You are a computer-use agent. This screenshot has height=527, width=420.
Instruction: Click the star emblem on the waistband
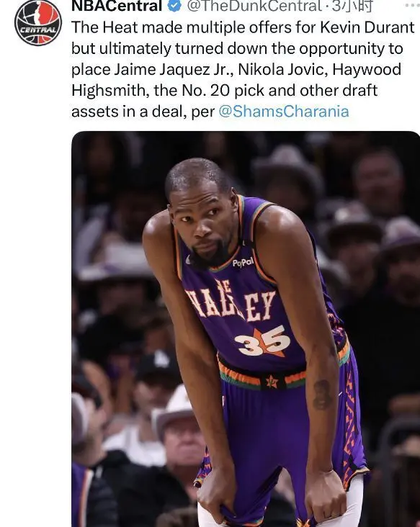coord(272,382)
